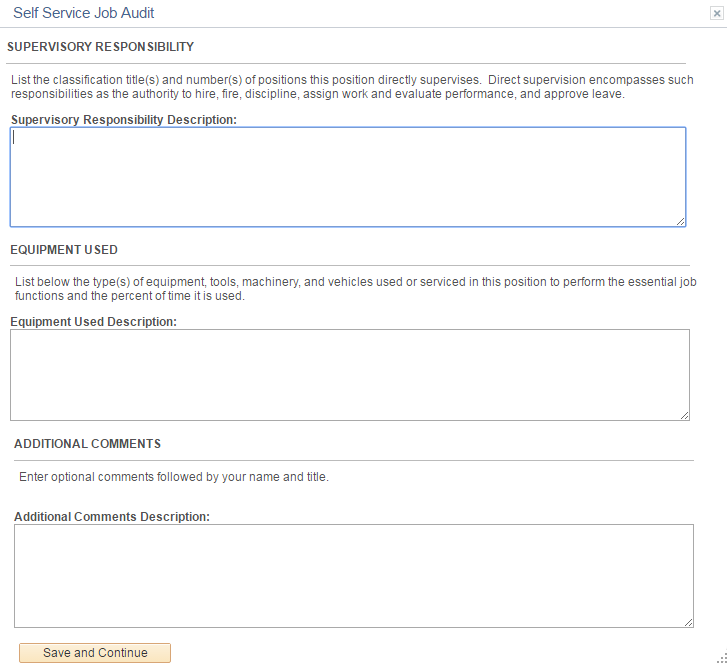
Task: Click the Equipment Used Description label
Action: pos(93,322)
